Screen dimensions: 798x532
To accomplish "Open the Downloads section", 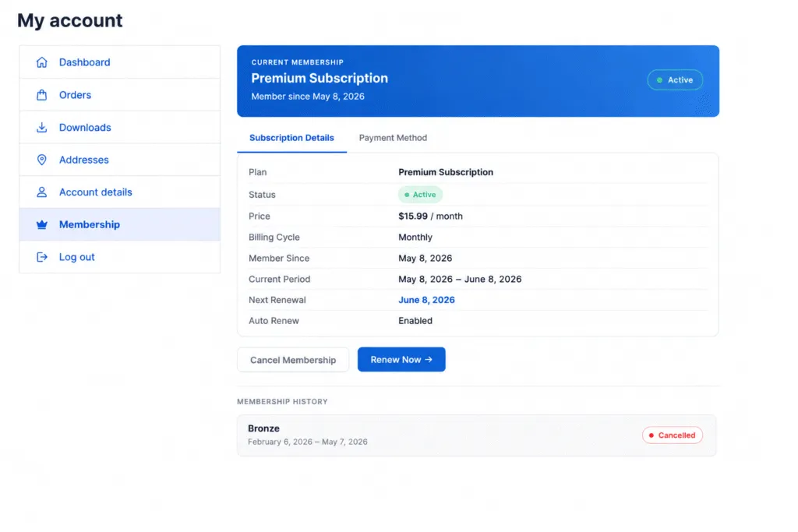I will coord(119,127).
